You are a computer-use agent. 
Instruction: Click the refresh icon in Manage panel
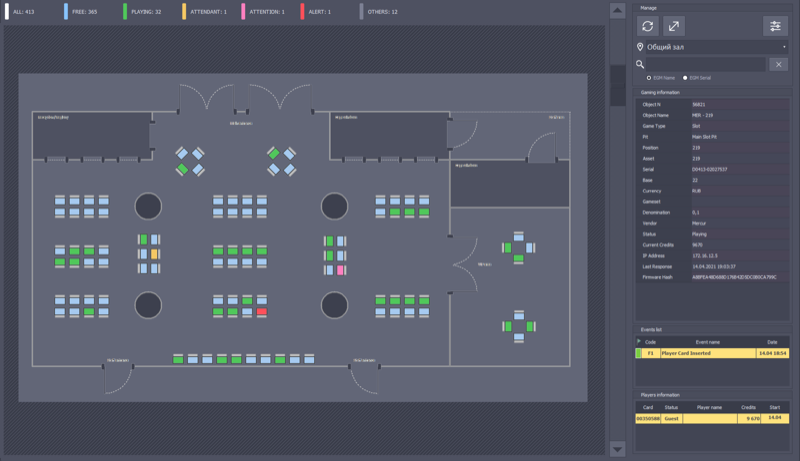pyautogui.click(x=649, y=26)
